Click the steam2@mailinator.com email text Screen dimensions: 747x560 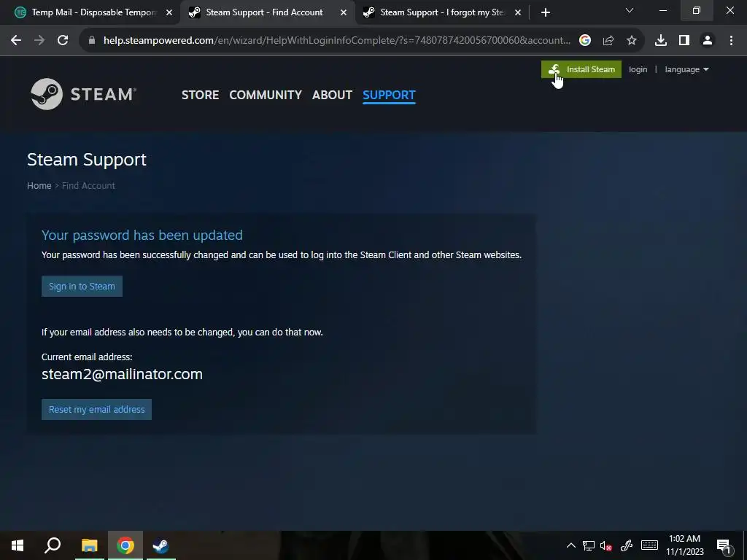click(x=122, y=374)
